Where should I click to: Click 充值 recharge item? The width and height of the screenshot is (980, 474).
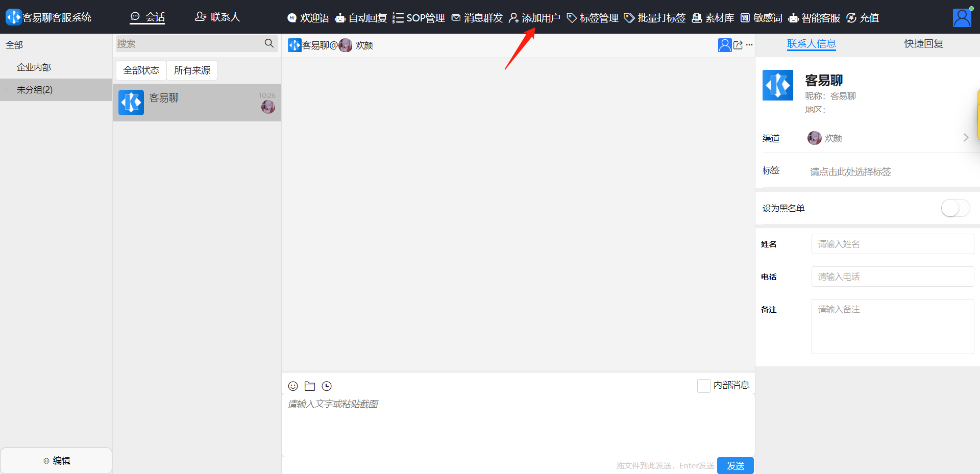click(x=863, y=18)
